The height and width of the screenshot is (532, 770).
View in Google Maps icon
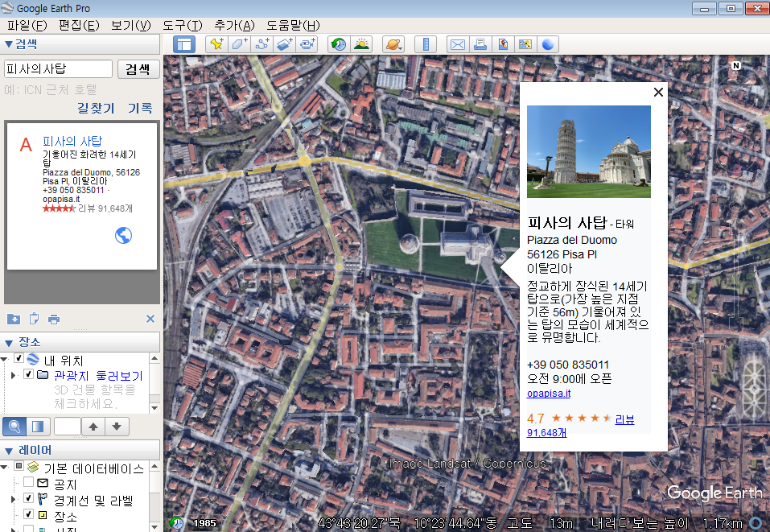pyautogui.click(x=525, y=44)
